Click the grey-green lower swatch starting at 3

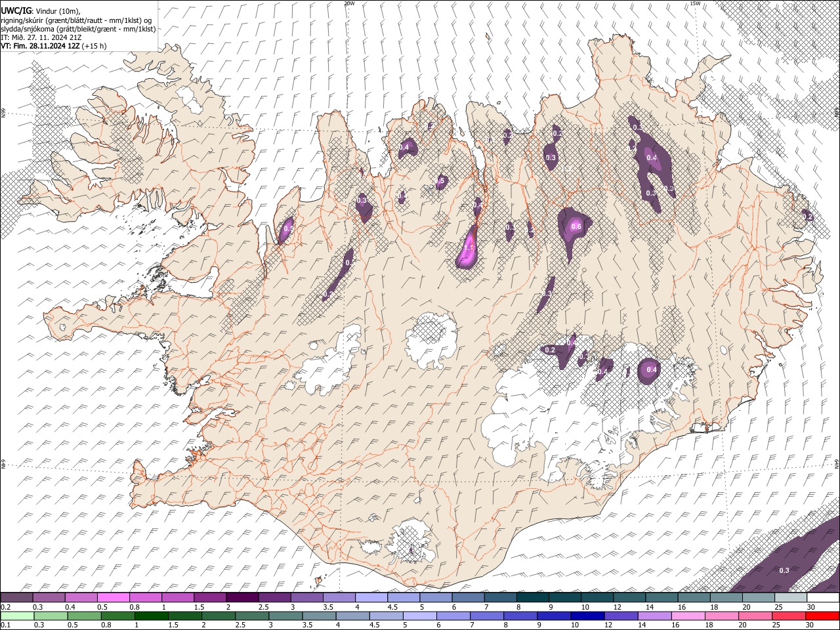(285, 616)
